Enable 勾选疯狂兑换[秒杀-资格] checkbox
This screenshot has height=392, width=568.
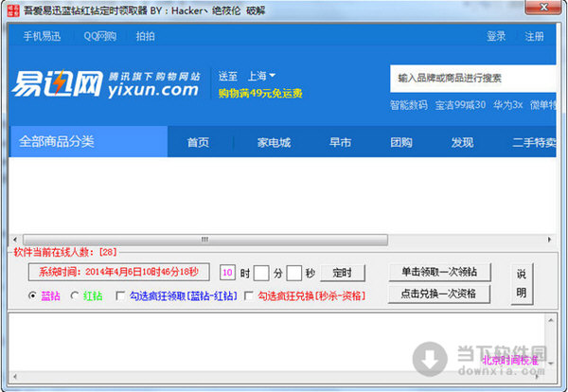click(x=248, y=296)
